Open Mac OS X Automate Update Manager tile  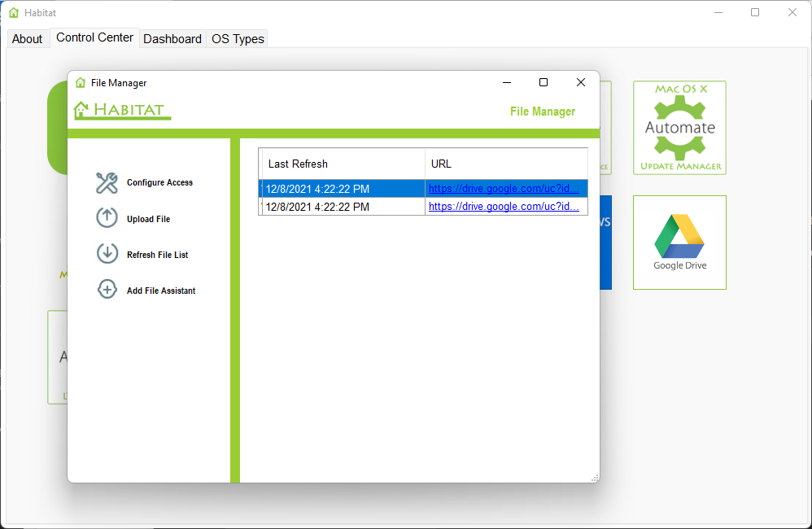point(679,128)
